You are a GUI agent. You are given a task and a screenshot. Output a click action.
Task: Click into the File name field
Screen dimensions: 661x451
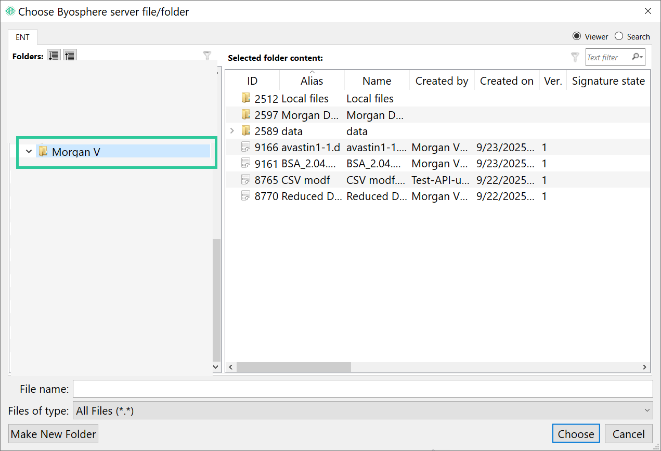point(363,389)
